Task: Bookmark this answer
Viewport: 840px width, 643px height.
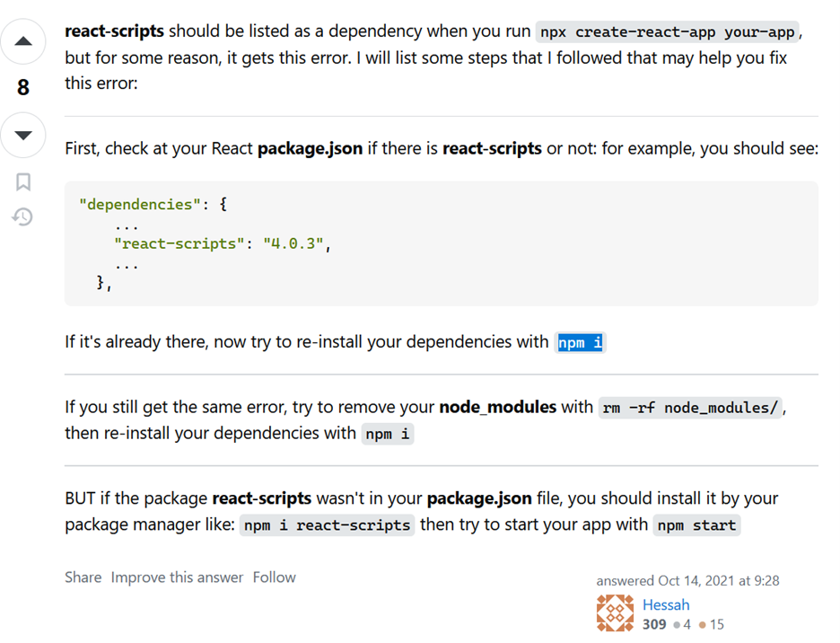Action: [x=23, y=181]
